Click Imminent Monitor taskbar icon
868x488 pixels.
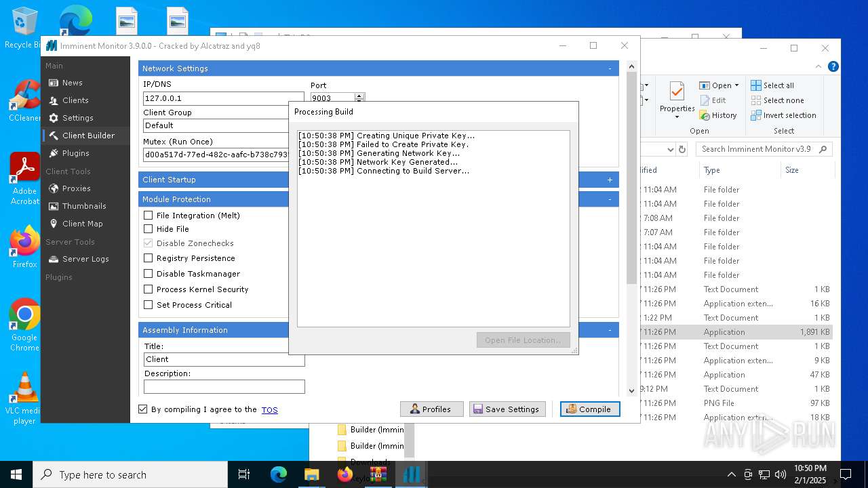point(412,474)
